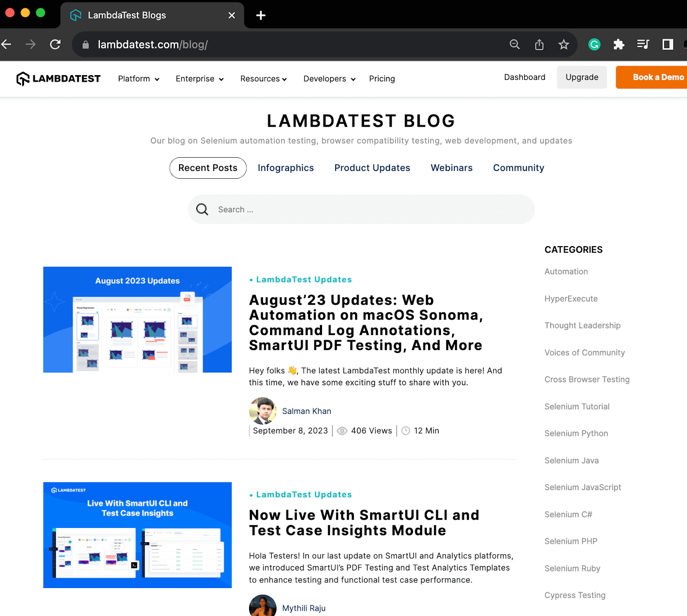Select the Product Updates tab
The height and width of the screenshot is (616, 687).
[x=372, y=168]
